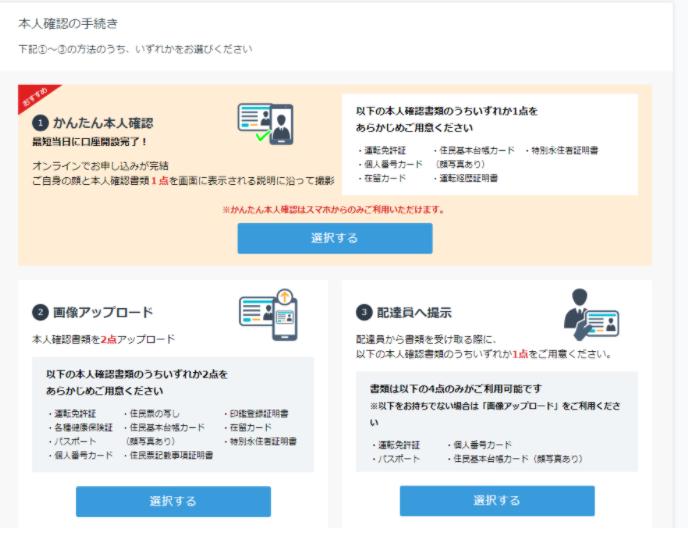
Task: Click the 画像アップロード upload icon
Action: tap(269, 315)
